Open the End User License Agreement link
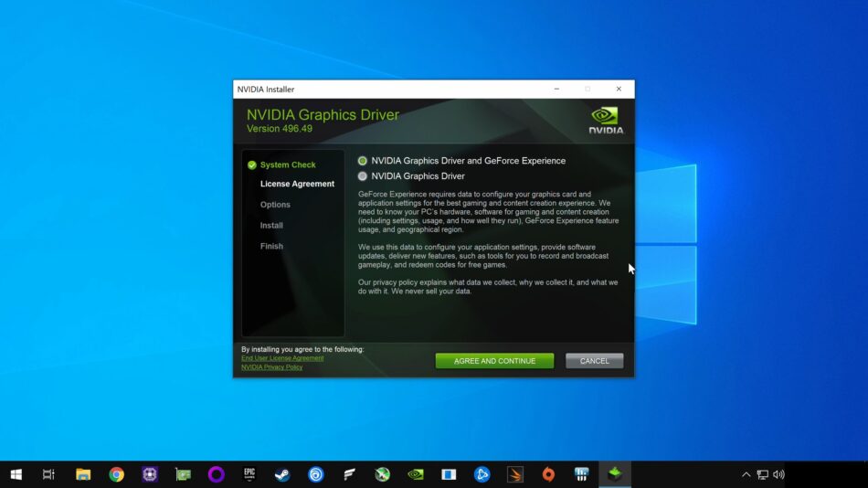The image size is (868, 488). [282, 358]
